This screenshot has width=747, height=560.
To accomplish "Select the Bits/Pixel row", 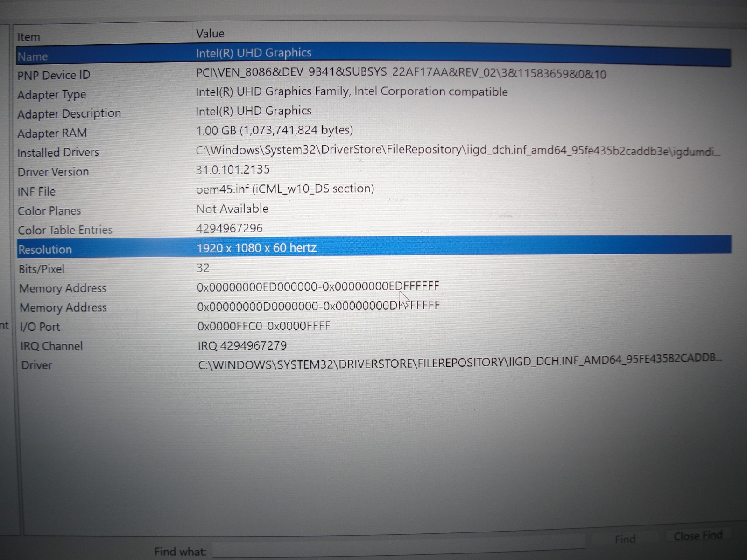I will pos(373,268).
